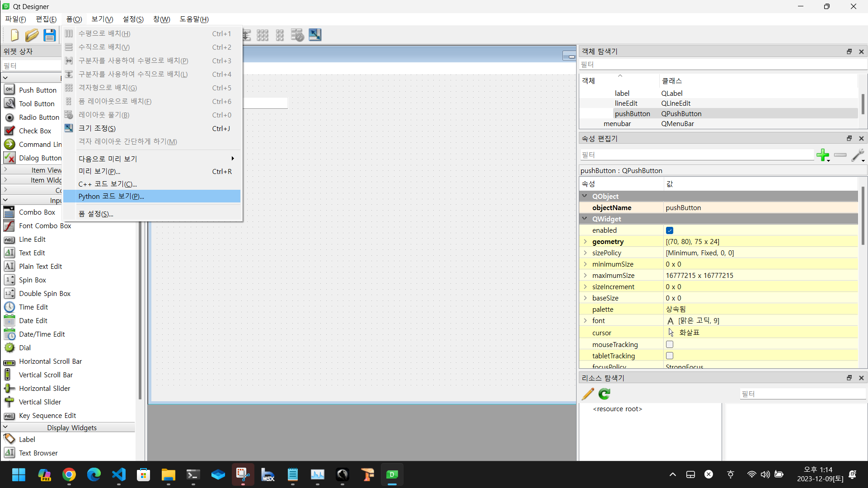This screenshot has height=488, width=868.
Task: Collapse the QObject property group
Action: 585,196
